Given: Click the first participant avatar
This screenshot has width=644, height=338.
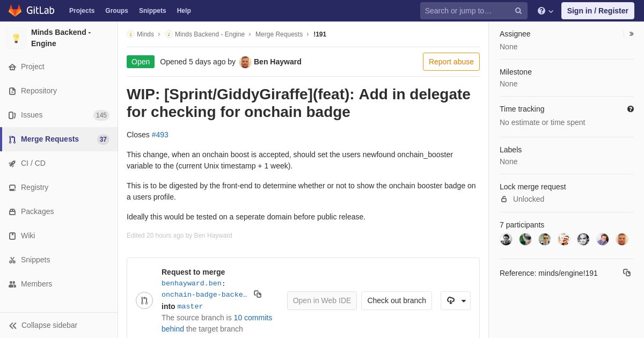Looking at the screenshot, I should tap(506, 239).
